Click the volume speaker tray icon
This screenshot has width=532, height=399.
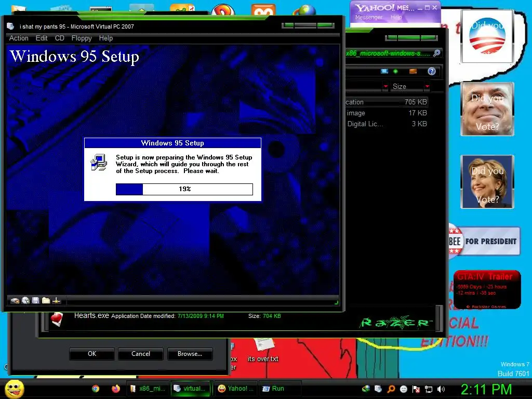coord(441,389)
